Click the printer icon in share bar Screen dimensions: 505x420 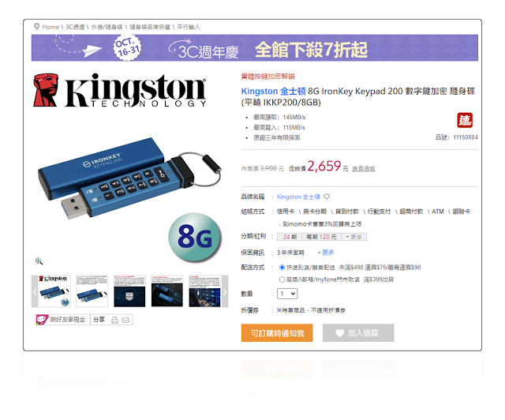(x=114, y=320)
